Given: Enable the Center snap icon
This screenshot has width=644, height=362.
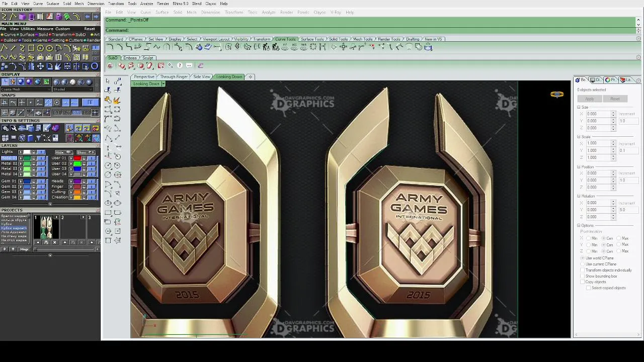Looking at the screenshot, I should (x=57, y=103).
